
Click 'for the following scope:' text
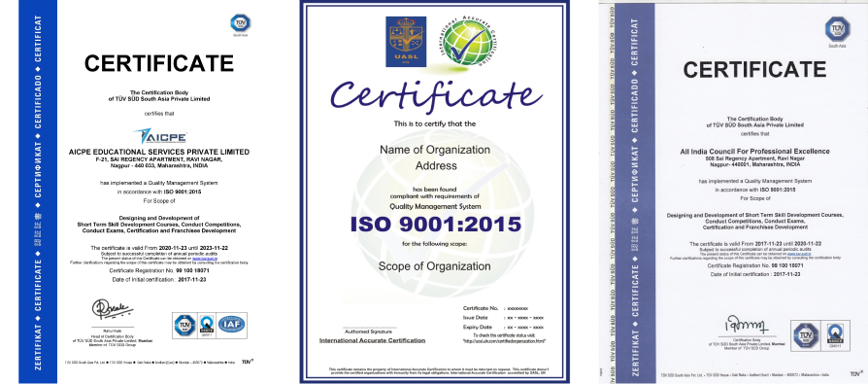click(435, 243)
